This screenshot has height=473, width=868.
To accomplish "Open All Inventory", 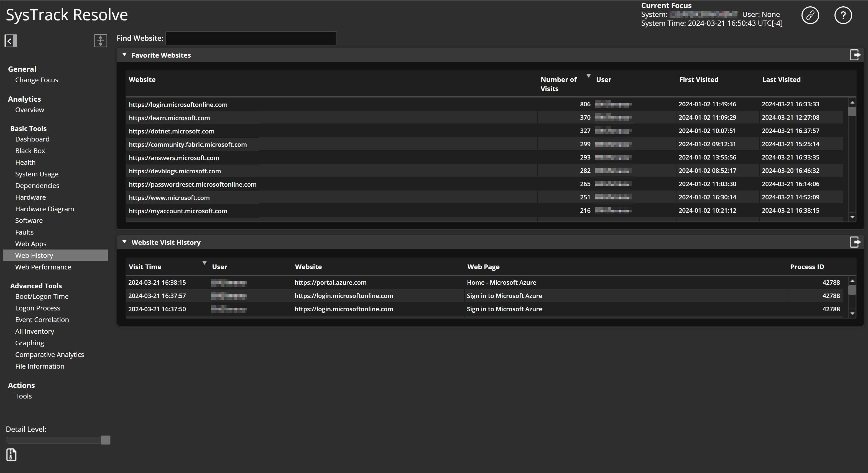I will coord(35,331).
